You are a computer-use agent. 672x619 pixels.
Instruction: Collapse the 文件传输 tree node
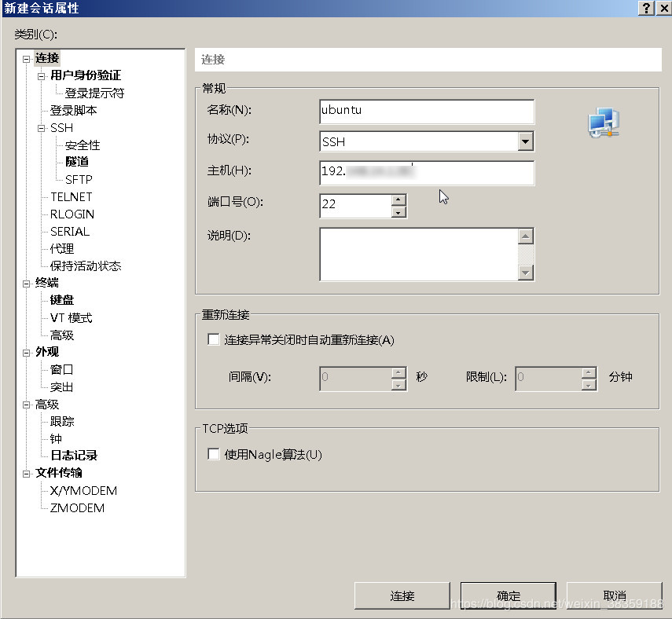27,474
